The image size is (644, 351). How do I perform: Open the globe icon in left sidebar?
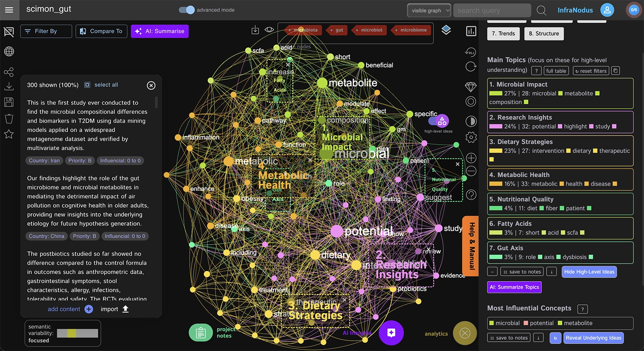pyautogui.click(x=9, y=51)
